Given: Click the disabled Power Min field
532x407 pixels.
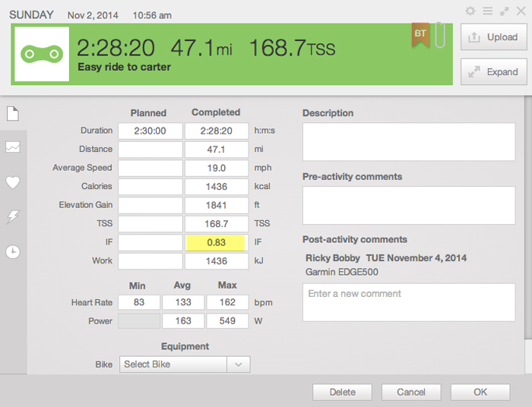Looking at the screenshot, I should click(x=139, y=321).
